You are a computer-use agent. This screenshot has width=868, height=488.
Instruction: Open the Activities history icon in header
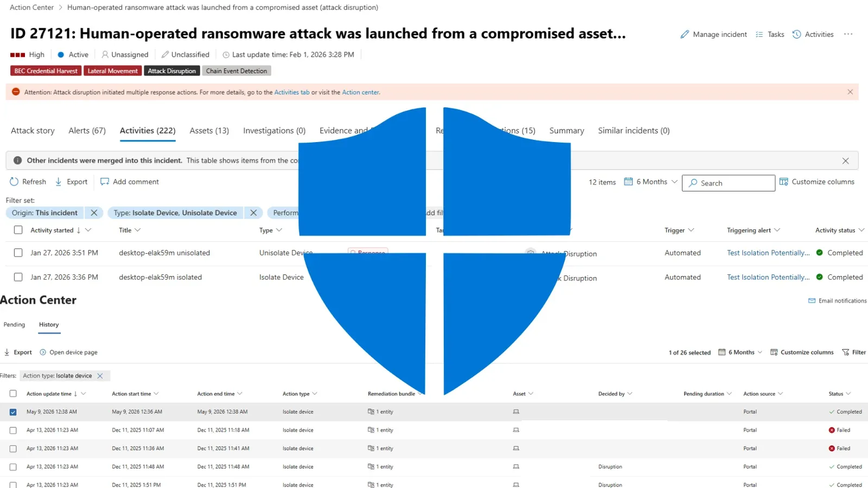coord(796,34)
